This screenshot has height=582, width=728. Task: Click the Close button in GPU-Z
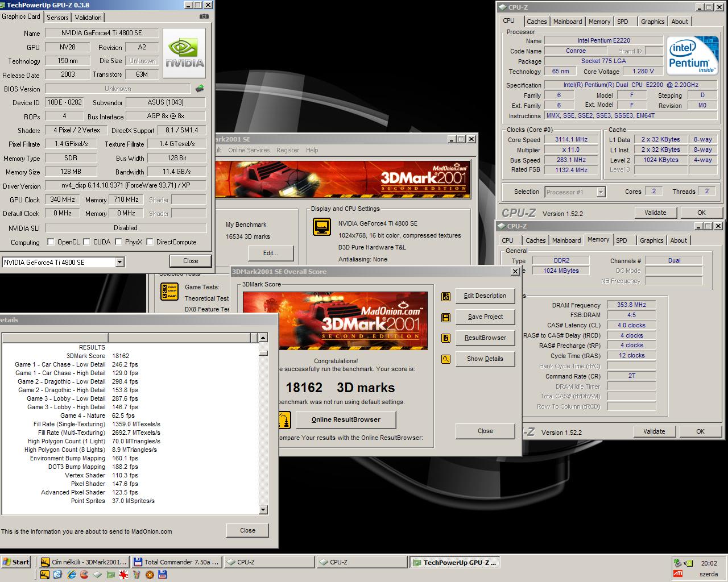(191, 261)
